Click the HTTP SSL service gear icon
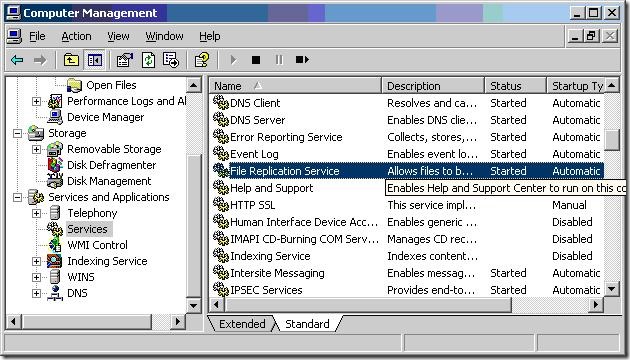This screenshot has height=360, width=630. [221, 205]
